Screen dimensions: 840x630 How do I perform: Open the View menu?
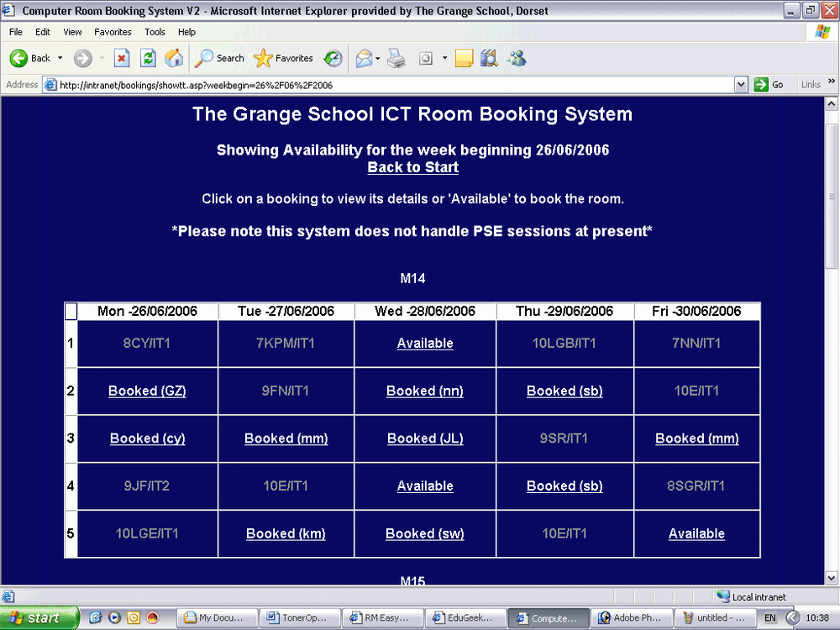(x=72, y=32)
